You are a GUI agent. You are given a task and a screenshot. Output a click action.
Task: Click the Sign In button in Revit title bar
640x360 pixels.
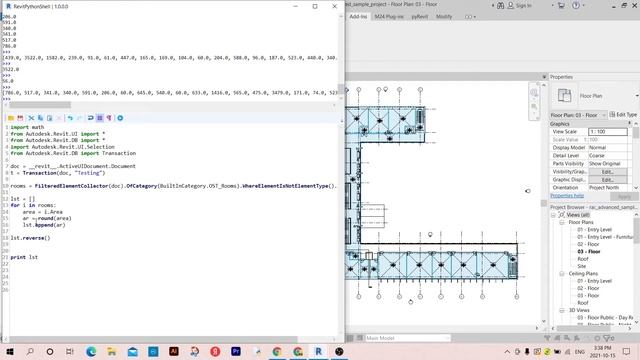520,6
